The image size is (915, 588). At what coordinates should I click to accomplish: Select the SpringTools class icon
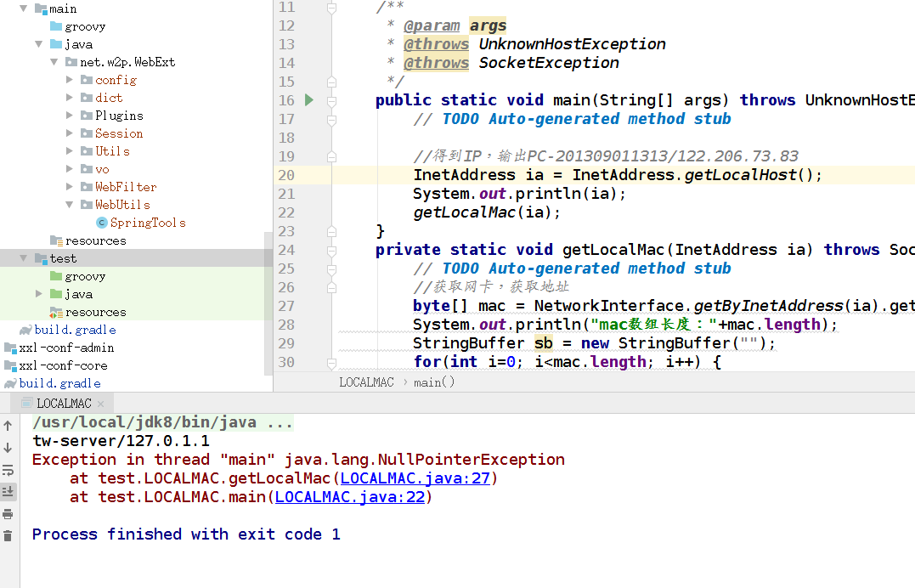(102, 223)
